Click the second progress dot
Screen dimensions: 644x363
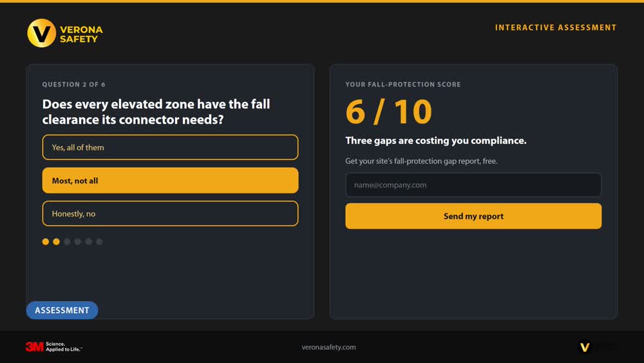coord(56,242)
